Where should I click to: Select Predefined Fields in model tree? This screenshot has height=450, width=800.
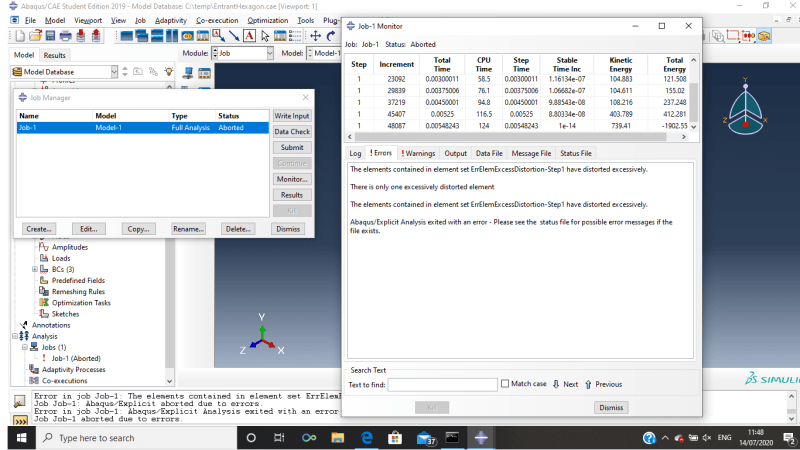pos(78,281)
